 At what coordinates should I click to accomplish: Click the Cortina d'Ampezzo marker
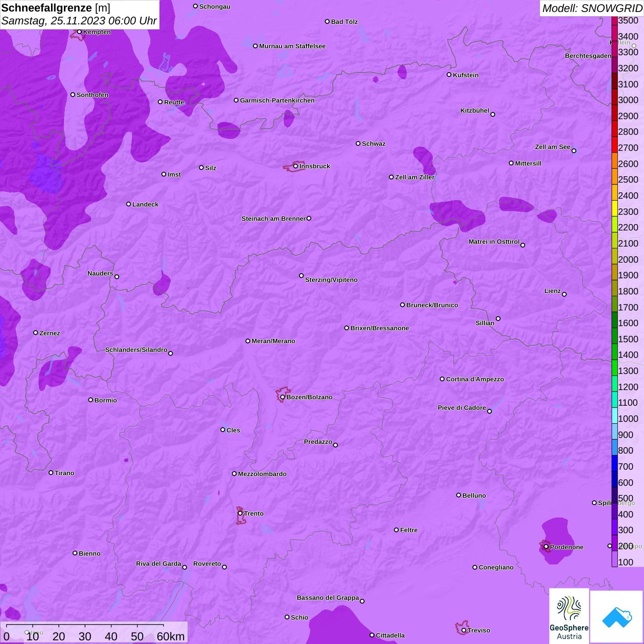[x=442, y=379]
